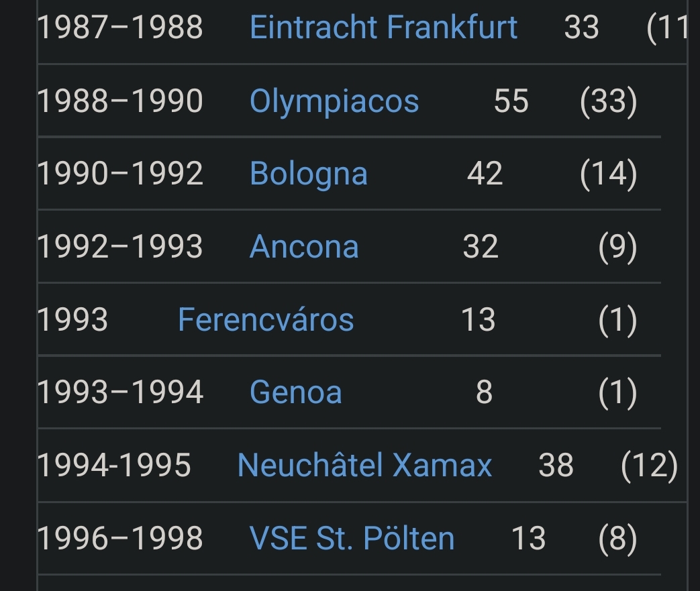Open the Eintracht Frankfurt link
Viewport: 700px width, 591px height.
pyautogui.click(x=383, y=28)
